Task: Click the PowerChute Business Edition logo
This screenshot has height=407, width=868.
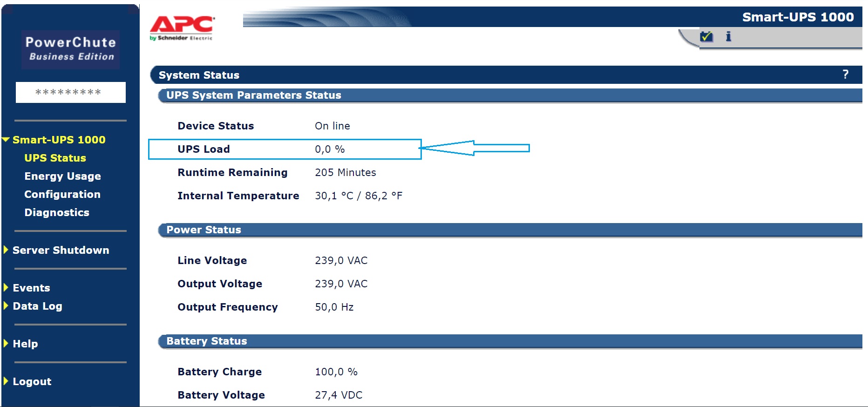Action: pyautogui.click(x=70, y=49)
